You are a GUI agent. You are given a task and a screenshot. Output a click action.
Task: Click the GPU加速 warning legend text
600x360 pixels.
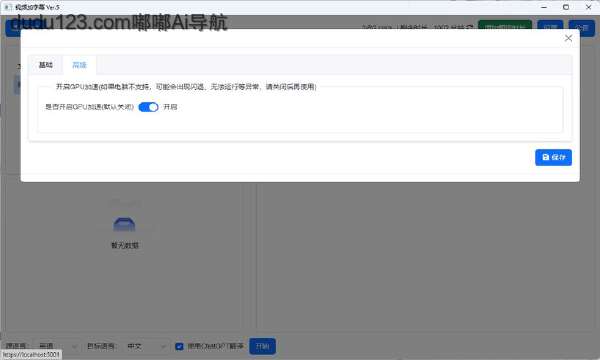186,87
